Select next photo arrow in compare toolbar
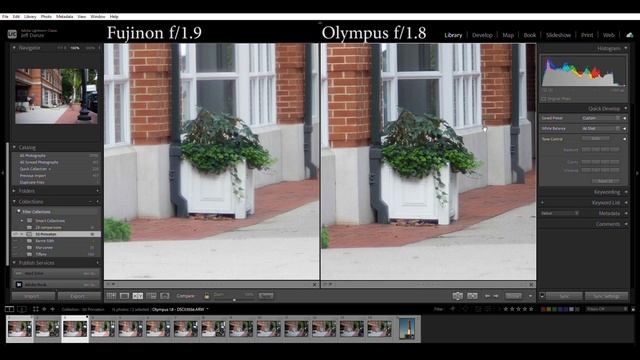This screenshot has width=640, height=360. tap(496, 296)
